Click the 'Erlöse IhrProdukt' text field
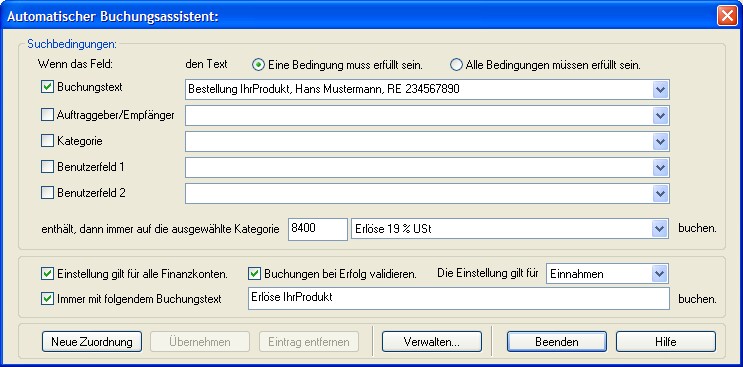This screenshot has width=743, height=367. [x=459, y=298]
